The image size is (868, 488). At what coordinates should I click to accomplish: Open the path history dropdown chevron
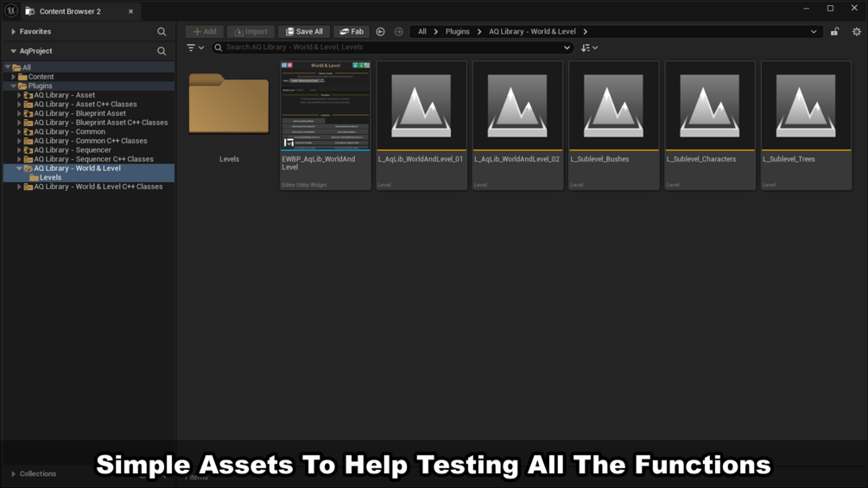click(x=814, y=32)
